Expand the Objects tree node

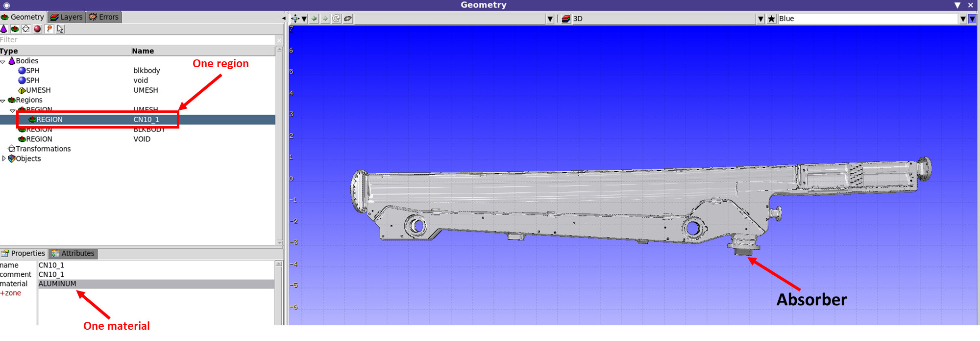(4, 158)
